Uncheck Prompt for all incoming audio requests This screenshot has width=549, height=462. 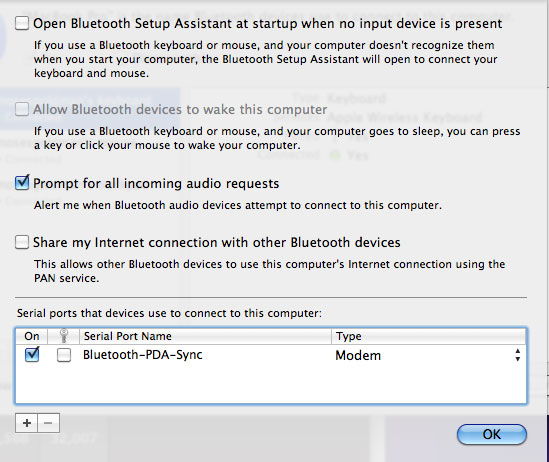22,183
